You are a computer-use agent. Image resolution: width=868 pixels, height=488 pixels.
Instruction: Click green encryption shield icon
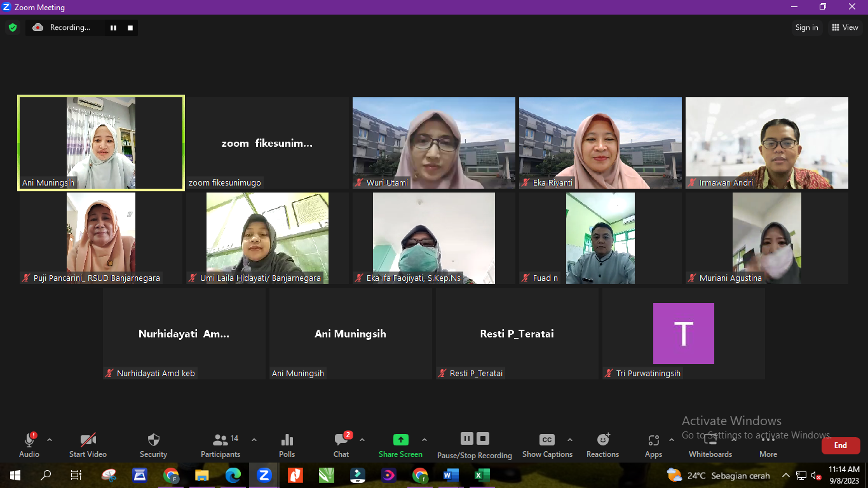[x=12, y=27]
